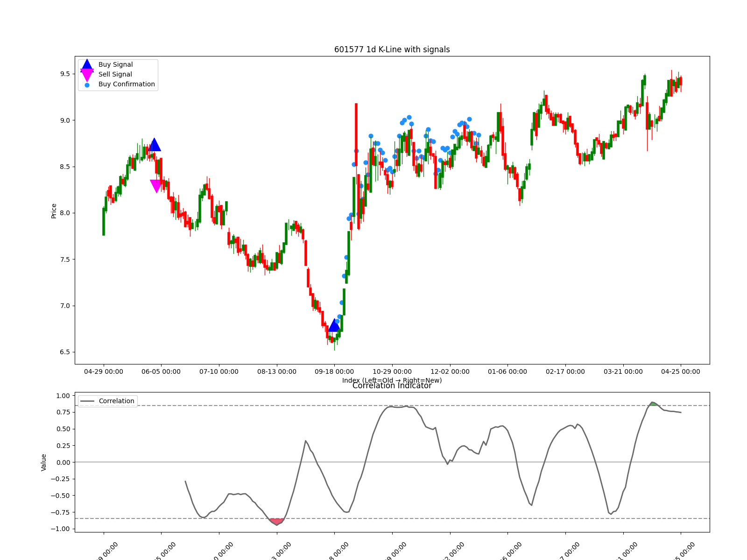Click the '09-18 00:00' date tick under the price chart
Viewport: 747px width, 560px height.
[x=334, y=372]
